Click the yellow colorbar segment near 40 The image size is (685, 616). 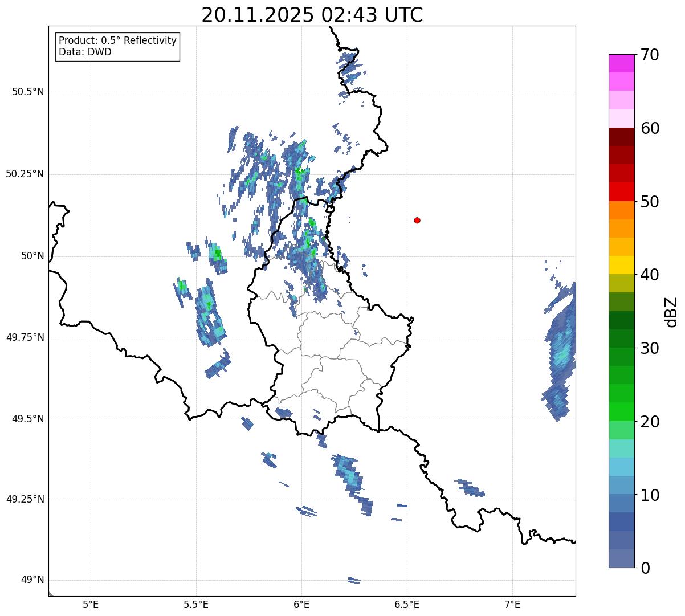point(621,265)
